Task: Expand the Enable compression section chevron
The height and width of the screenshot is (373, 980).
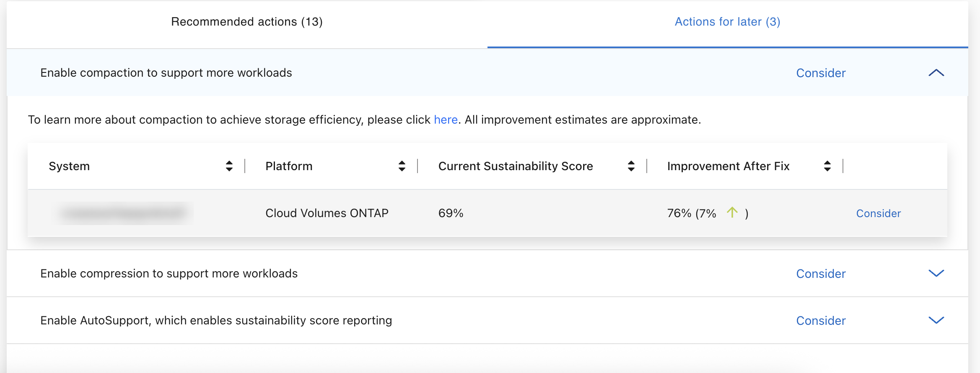Action: coord(936,273)
